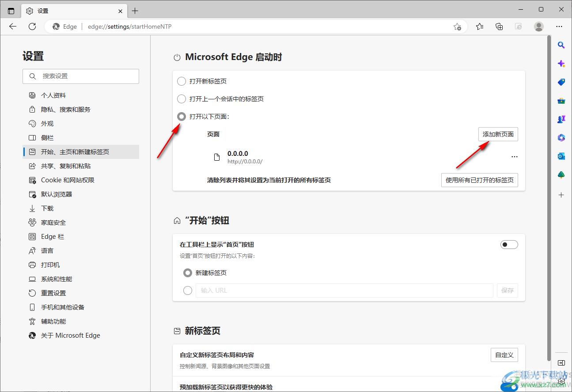Select '打开以下页面' radio button

pos(181,117)
